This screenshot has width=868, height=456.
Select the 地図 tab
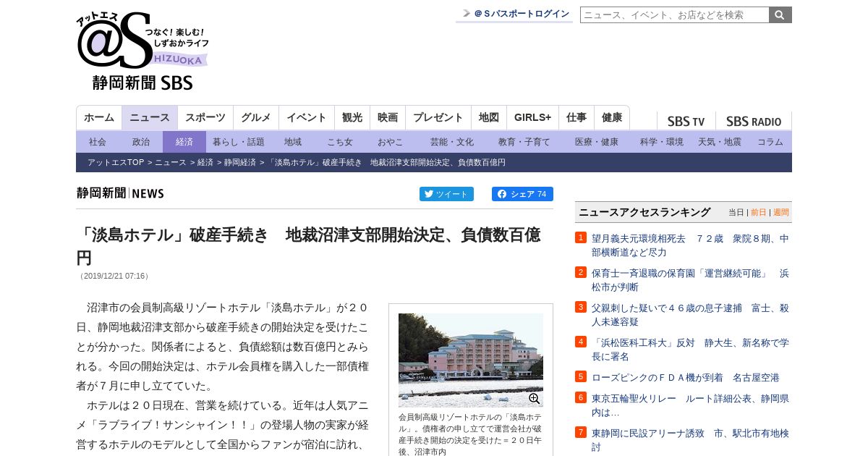pyautogui.click(x=489, y=118)
